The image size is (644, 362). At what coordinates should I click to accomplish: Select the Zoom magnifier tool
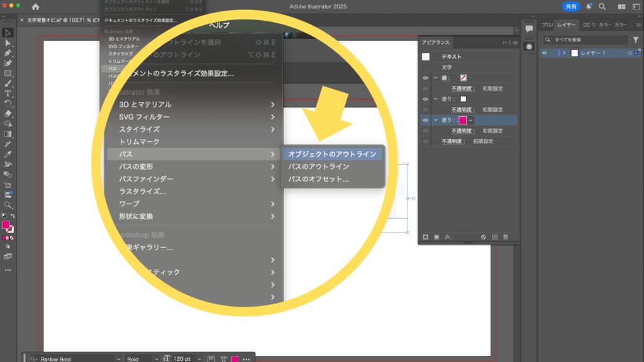pyautogui.click(x=8, y=205)
